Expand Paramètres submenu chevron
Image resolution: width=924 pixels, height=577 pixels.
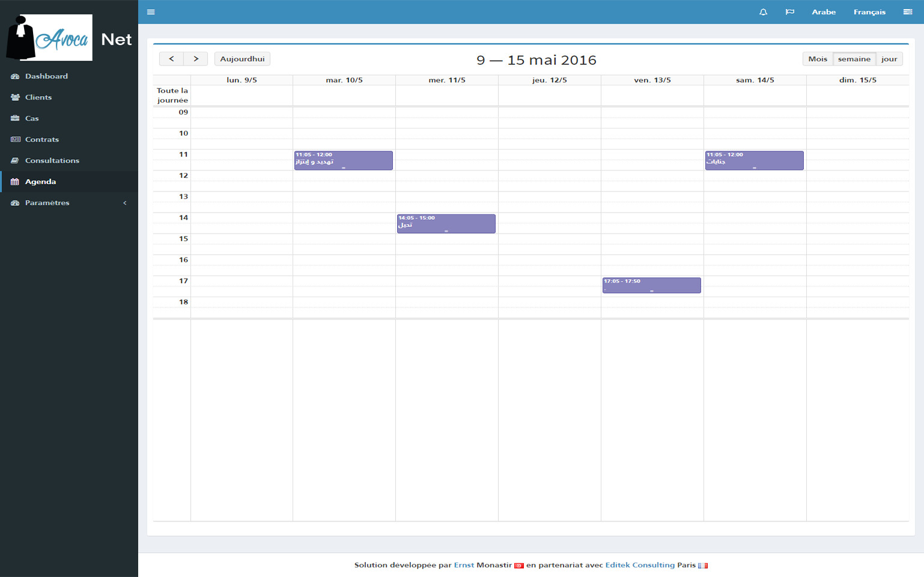pyautogui.click(x=125, y=203)
